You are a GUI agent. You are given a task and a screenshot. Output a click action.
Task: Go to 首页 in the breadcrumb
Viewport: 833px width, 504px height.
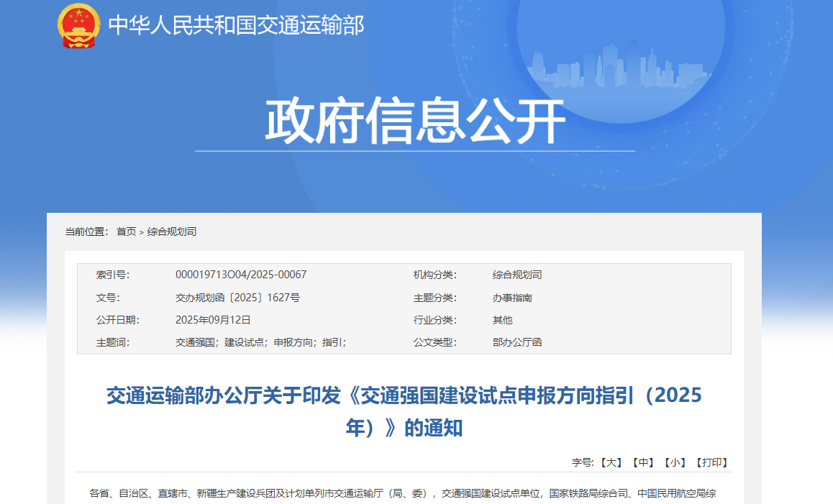pyautogui.click(x=126, y=232)
